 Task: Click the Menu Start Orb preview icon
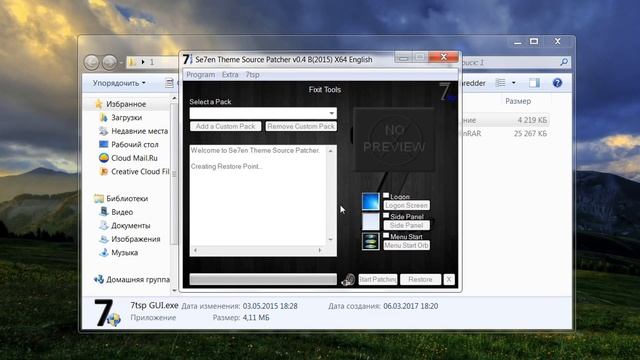point(371,241)
